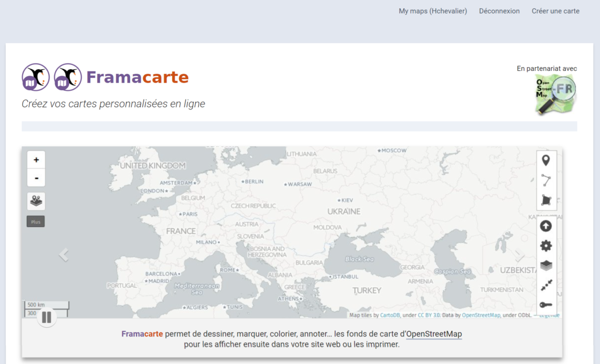Open the OpenStreetMap FR partner logo
The width and height of the screenshot is (600, 364).
pos(555,94)
